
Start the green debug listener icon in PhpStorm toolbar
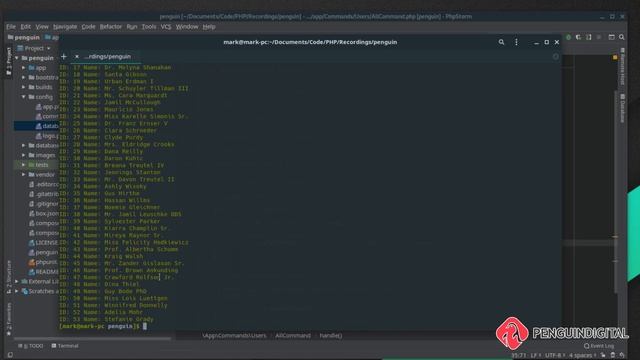[x=568, y=37]
